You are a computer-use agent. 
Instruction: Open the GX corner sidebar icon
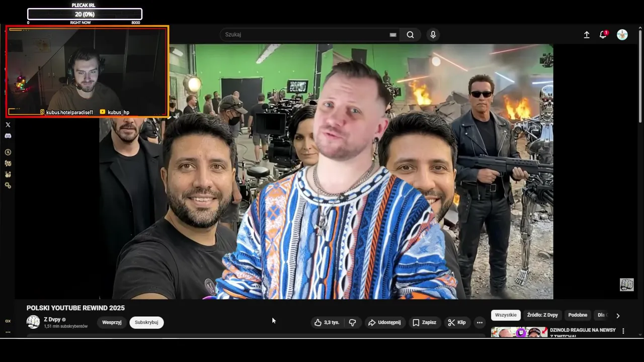8,321
